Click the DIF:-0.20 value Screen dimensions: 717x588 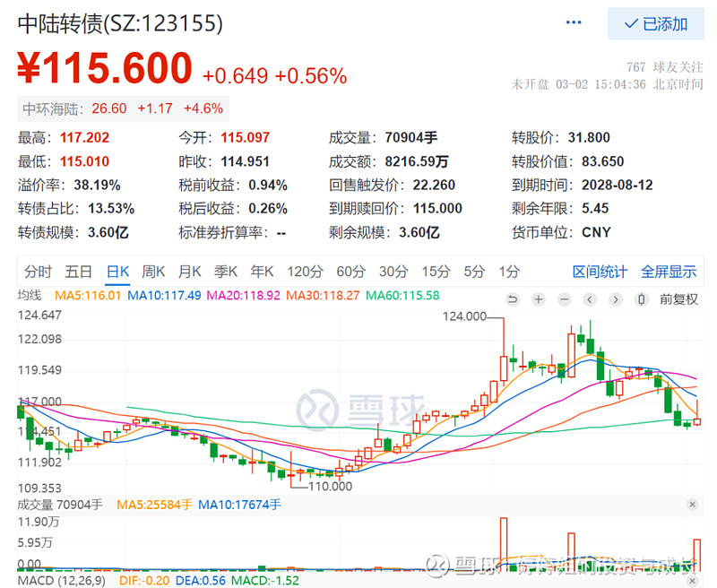(144, 581)
